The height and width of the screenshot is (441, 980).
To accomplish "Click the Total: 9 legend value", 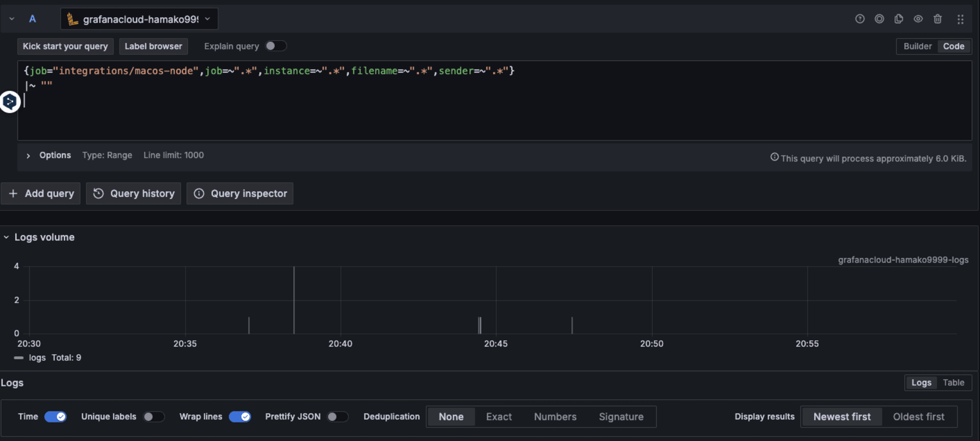I will pos(67,358).
